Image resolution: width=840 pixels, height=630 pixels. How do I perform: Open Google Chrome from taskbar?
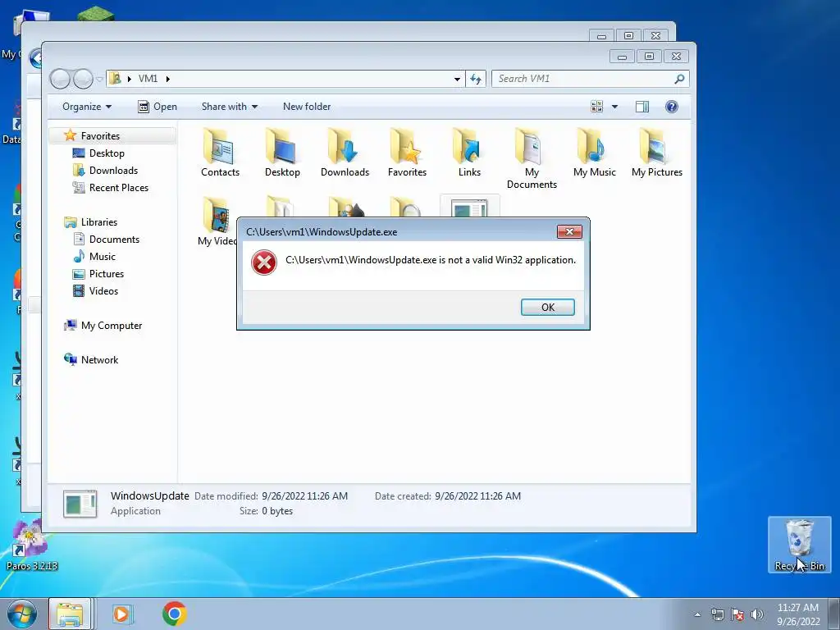tap(174, 614)
